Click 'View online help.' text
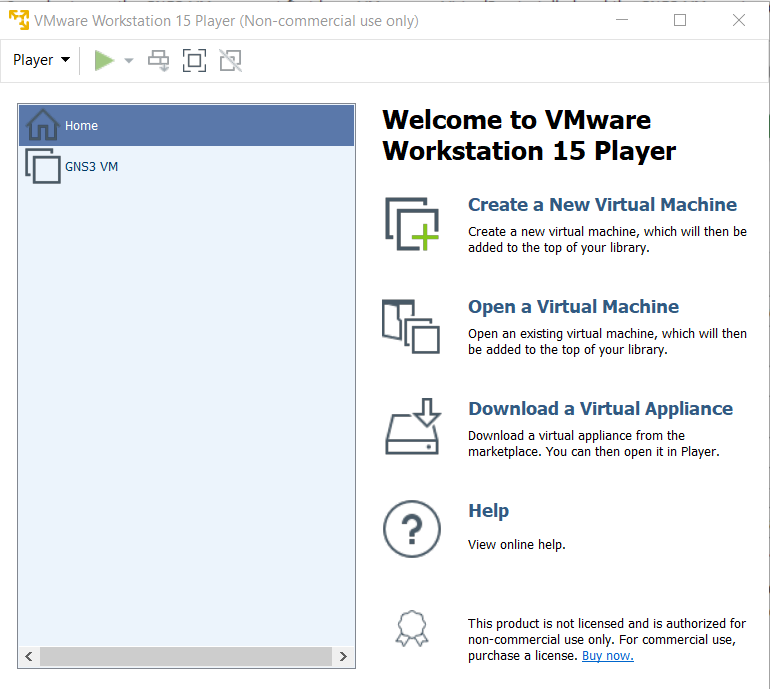 [517, 545]
